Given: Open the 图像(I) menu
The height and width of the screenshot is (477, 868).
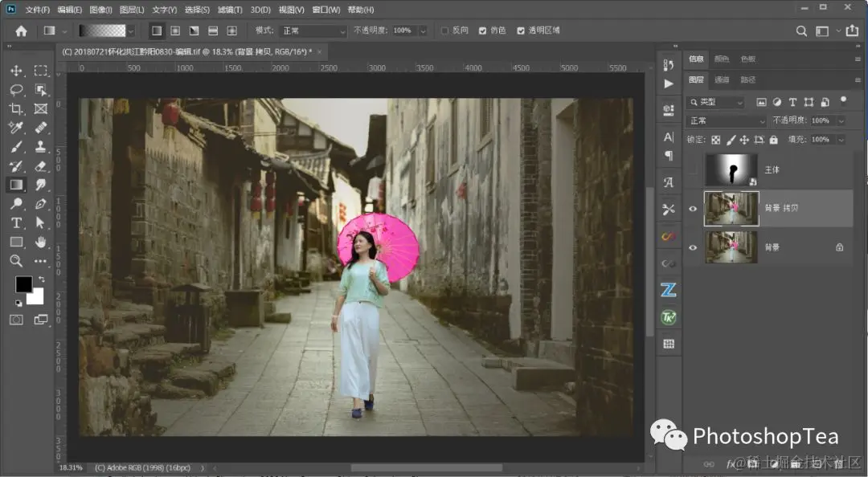Looking at the screenshot, I should 100,10.
